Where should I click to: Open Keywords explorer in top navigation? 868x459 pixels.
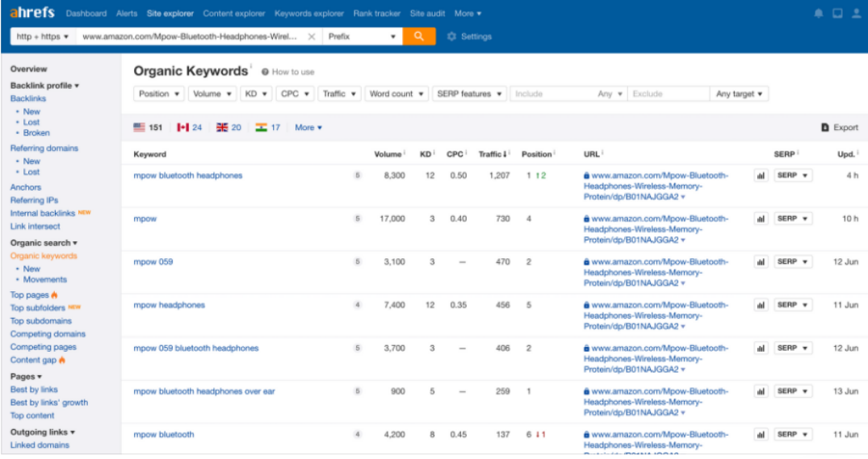click(309, 13)
